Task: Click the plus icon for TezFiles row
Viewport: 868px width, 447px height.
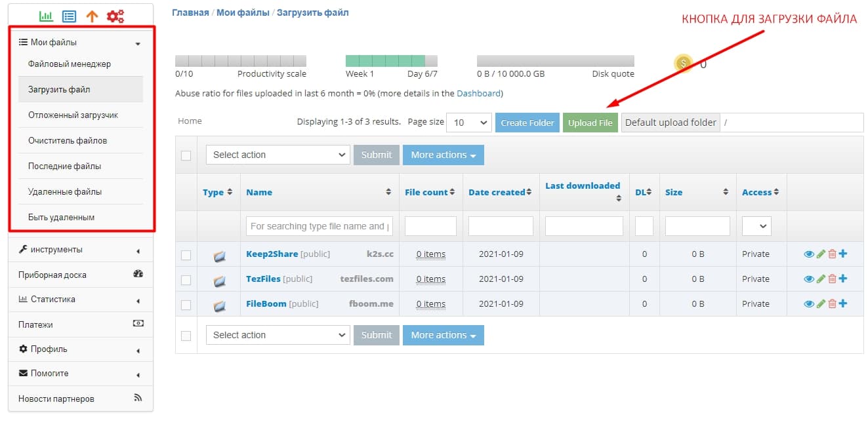Action: tap(843, 279)
